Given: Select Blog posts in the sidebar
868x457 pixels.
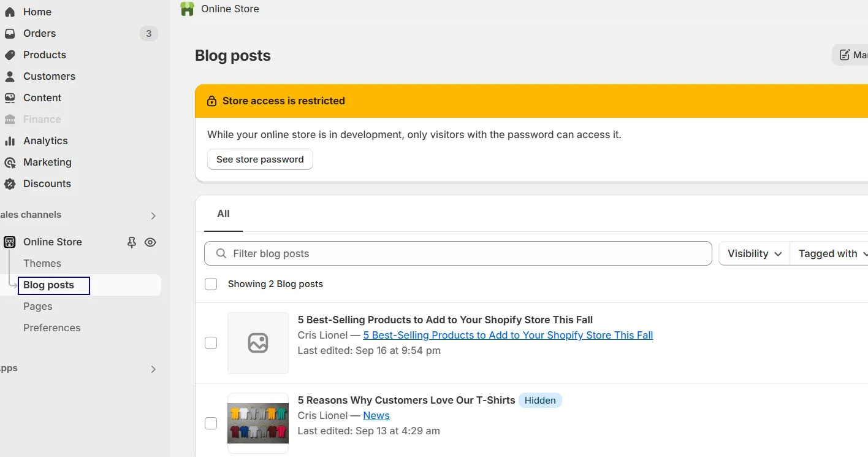Looking at the screenshot, I should click(48, 285).
